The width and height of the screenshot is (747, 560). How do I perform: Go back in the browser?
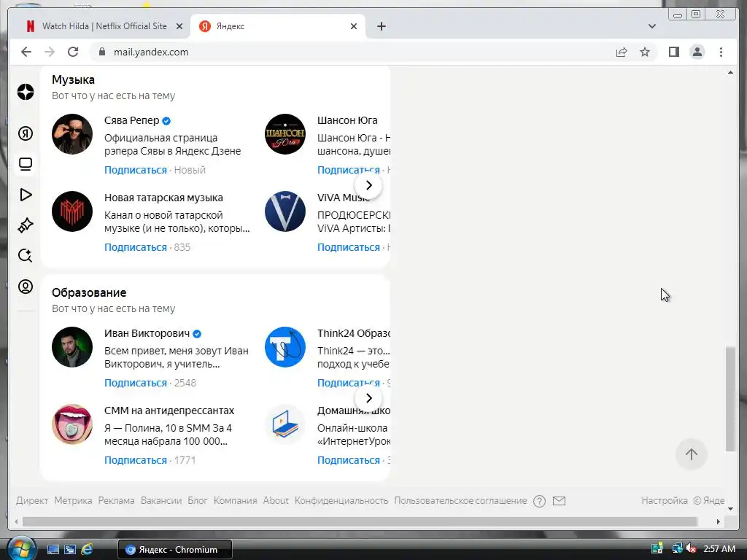click(x=26, y=52)
